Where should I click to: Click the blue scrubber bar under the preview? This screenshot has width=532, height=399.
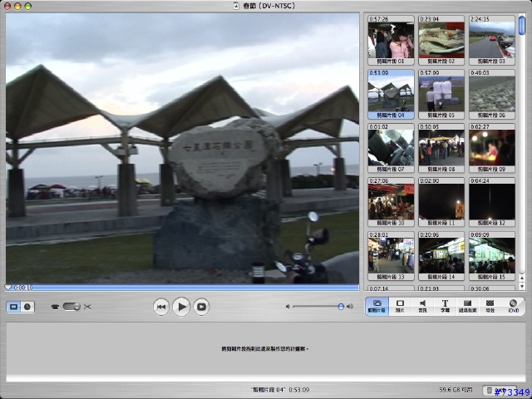(183, 288)
